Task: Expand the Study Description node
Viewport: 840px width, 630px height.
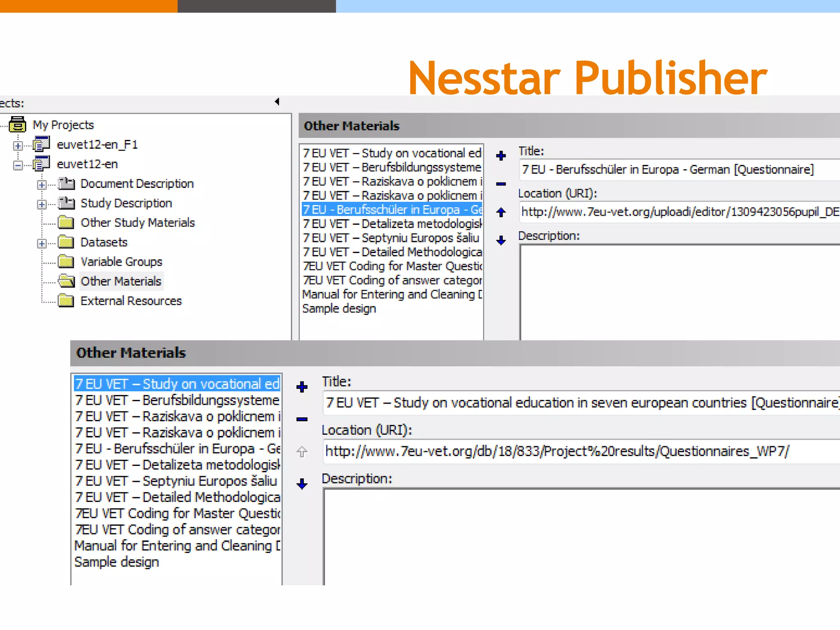Action: pyautogui.click(x=41, y=204)
